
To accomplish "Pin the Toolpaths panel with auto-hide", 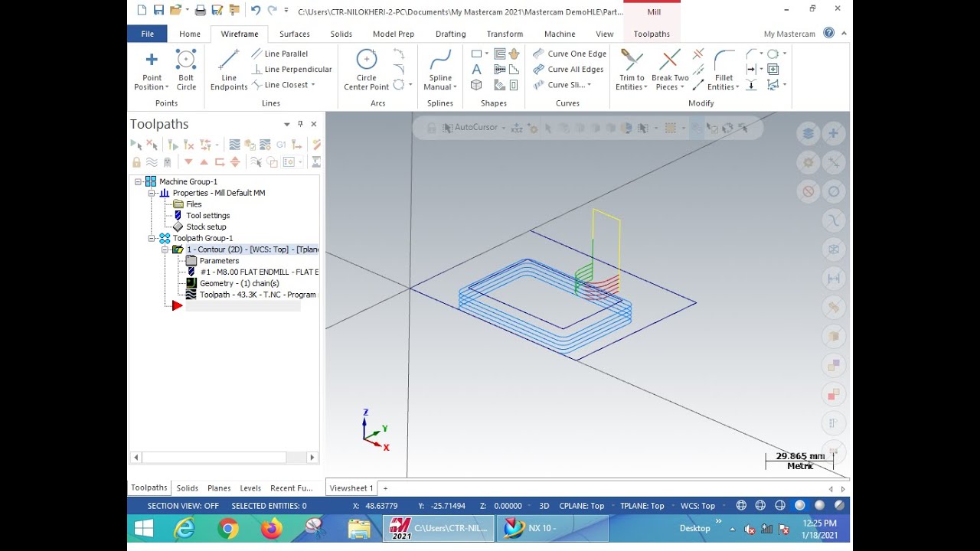I will pos(300,124).
